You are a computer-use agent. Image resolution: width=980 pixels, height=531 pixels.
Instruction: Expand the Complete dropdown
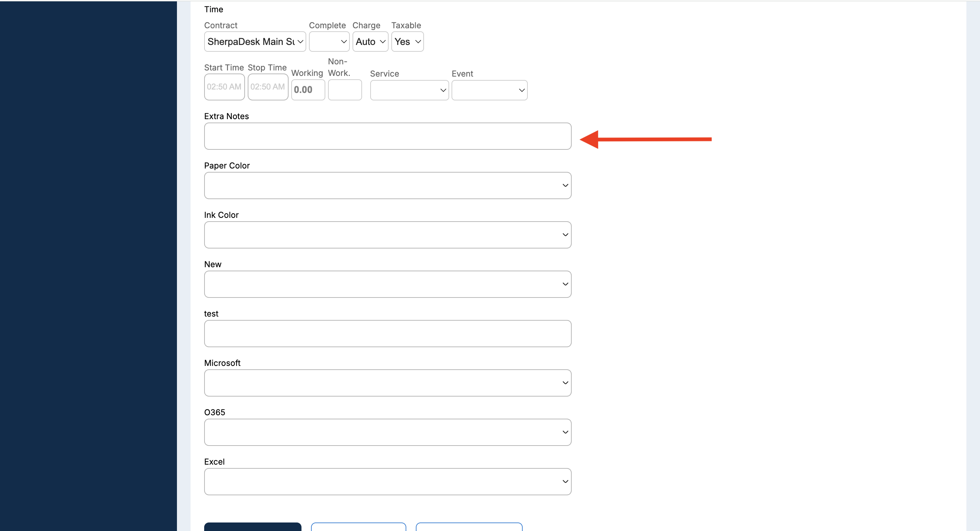[x=329, y=42]
